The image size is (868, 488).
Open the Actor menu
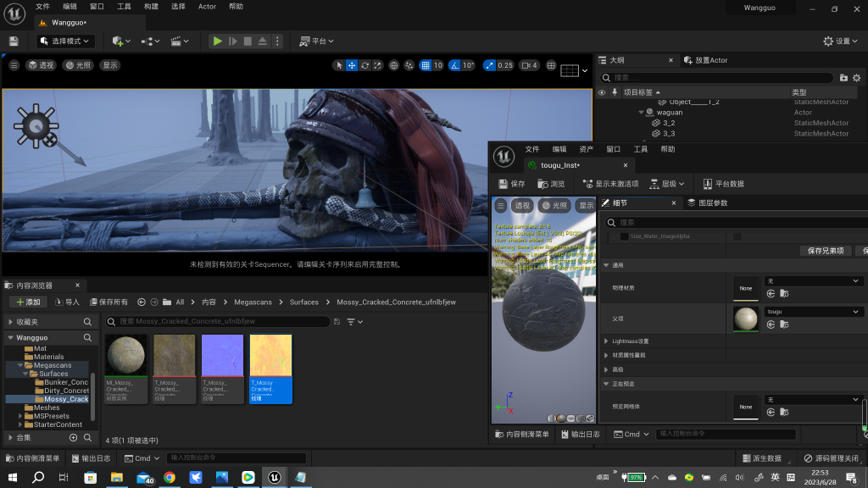coord(207,7)
